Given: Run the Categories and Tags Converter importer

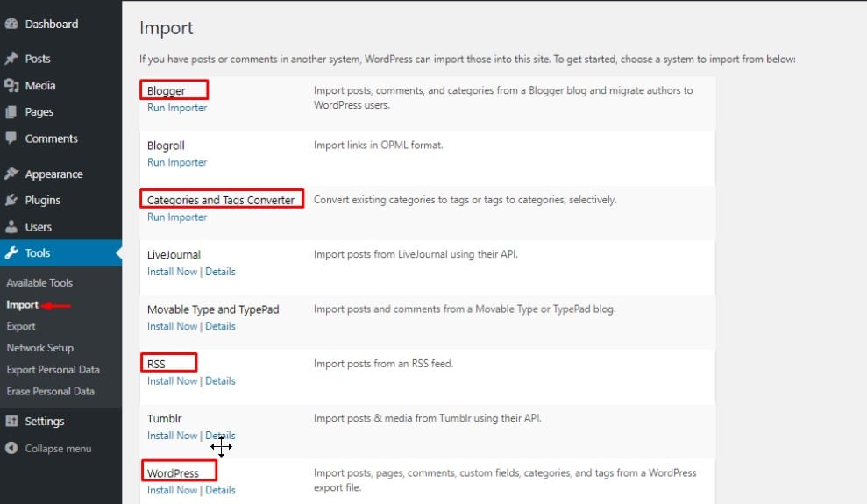Looking at the screenshot, I should pyautogui.click(x=177, y=217).
